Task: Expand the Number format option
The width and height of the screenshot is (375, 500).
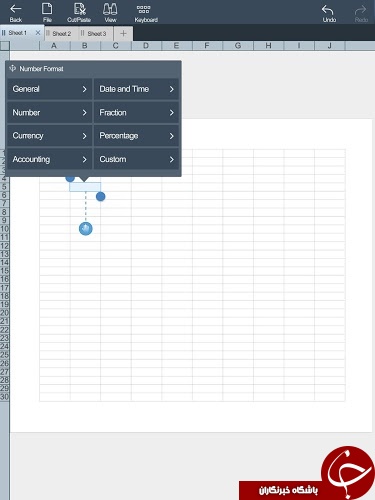Action: (49, 113)
